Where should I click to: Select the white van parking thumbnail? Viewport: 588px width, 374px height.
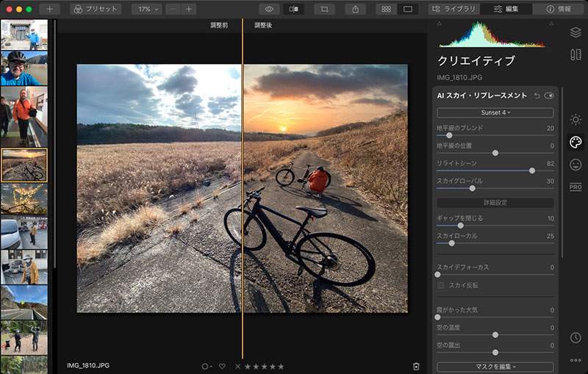point(24,232)
